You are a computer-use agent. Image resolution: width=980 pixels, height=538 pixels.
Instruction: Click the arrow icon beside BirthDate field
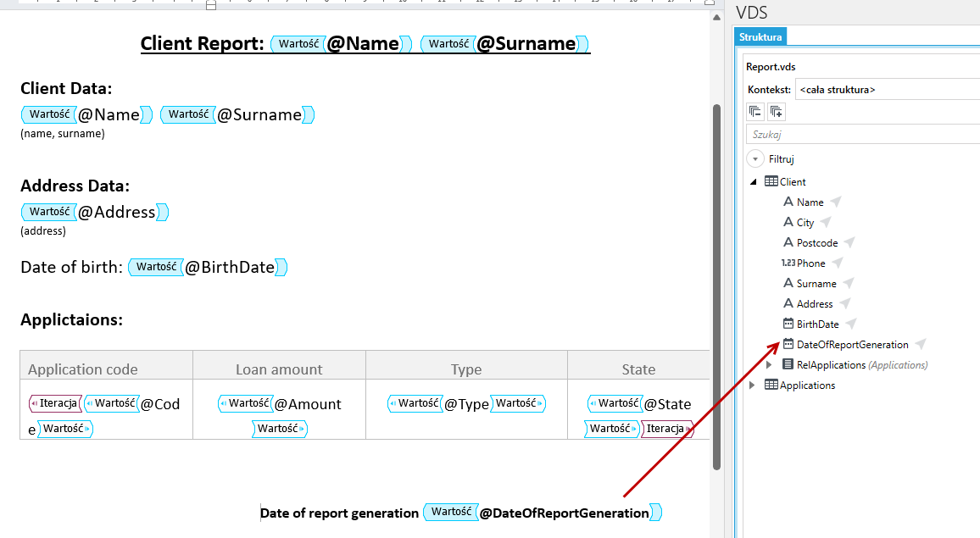coord(850,324)
